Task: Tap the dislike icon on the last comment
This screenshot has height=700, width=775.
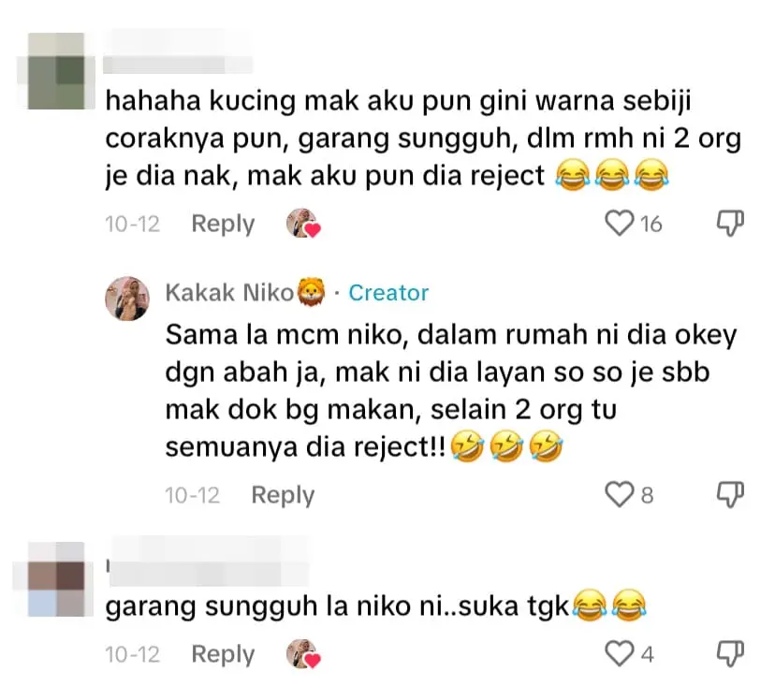Action: pos(731,653)
